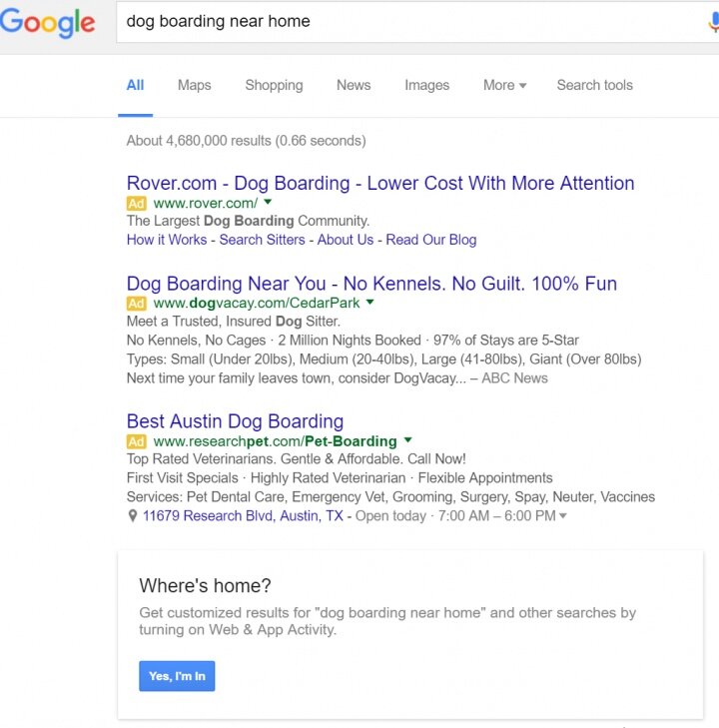Switch to the Maps tab
The image size is (719, 728).
click(194, 86)
